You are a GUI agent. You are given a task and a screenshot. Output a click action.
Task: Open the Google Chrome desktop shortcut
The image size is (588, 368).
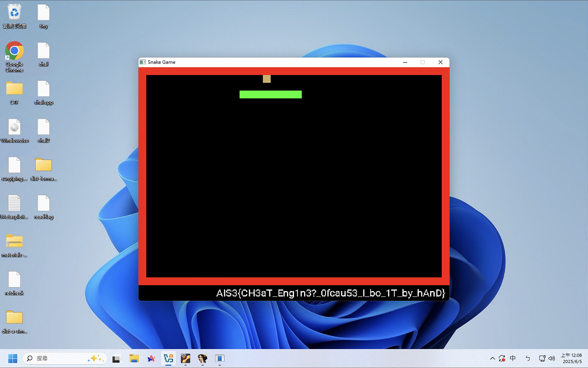14,56
